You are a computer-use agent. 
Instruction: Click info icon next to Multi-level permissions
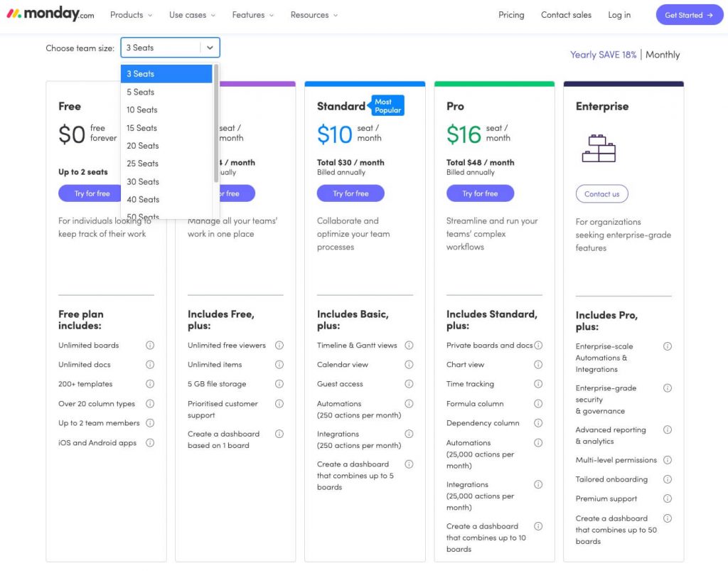[667, 460]
